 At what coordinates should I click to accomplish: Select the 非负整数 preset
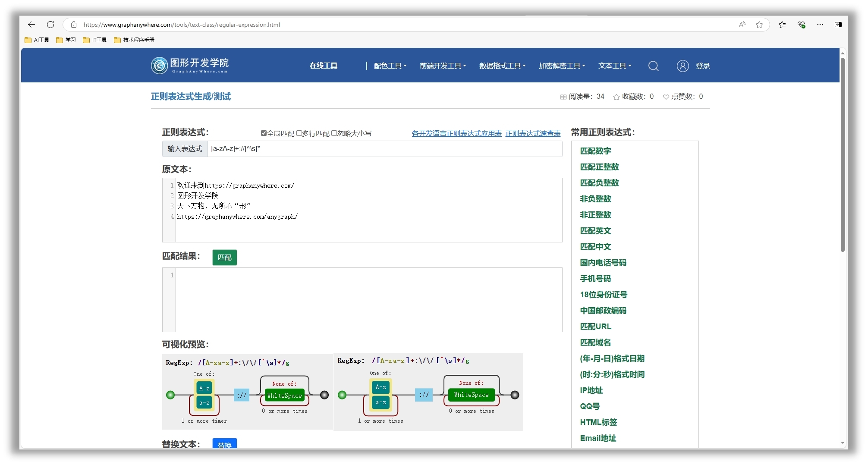click(595, 199)
